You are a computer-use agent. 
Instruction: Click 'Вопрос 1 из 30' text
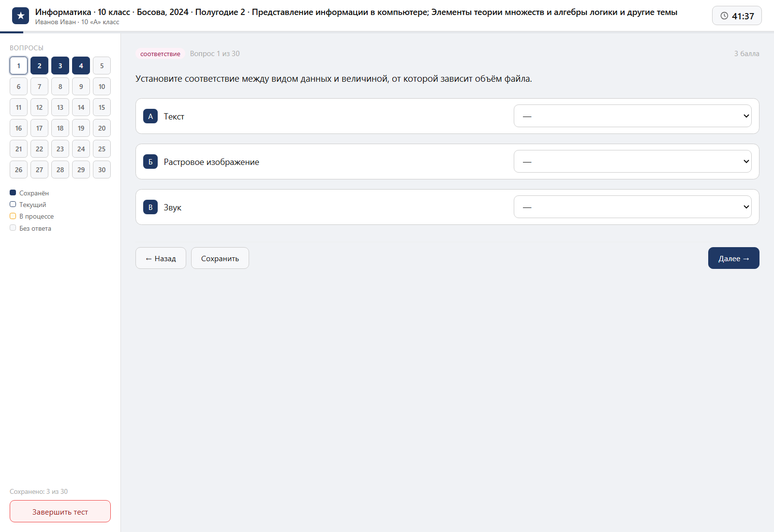(215, 54)
